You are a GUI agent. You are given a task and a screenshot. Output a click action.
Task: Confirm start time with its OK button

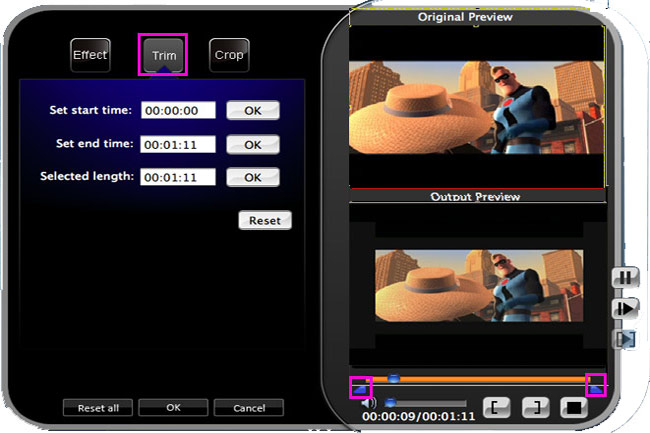point(253,111)
